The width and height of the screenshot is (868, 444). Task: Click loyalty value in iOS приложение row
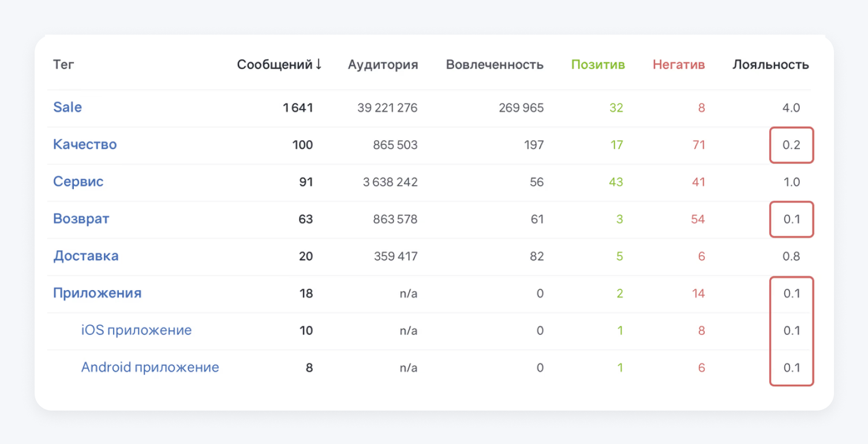coord(792,330)
